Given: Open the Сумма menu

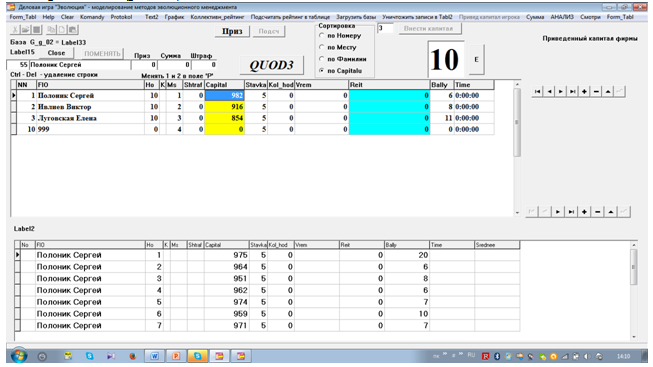Looking at the screenshot, I should click(535, 17).
